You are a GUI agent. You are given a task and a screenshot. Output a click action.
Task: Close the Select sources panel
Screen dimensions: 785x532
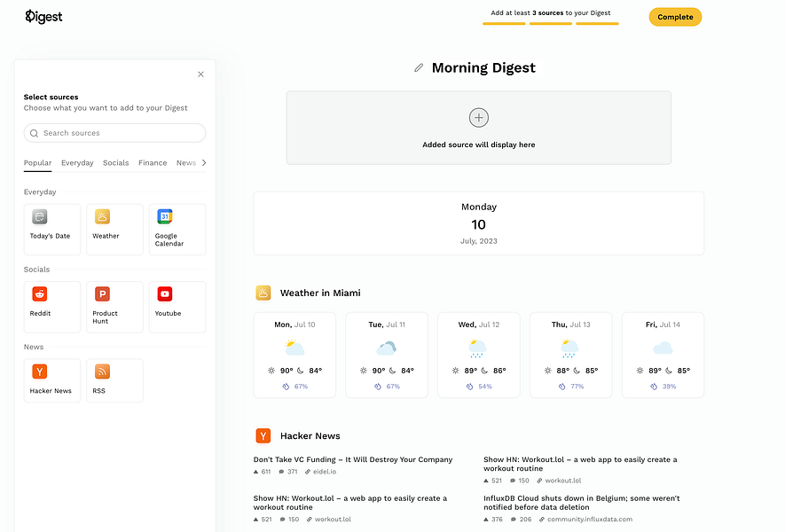(x=200, y=74)
